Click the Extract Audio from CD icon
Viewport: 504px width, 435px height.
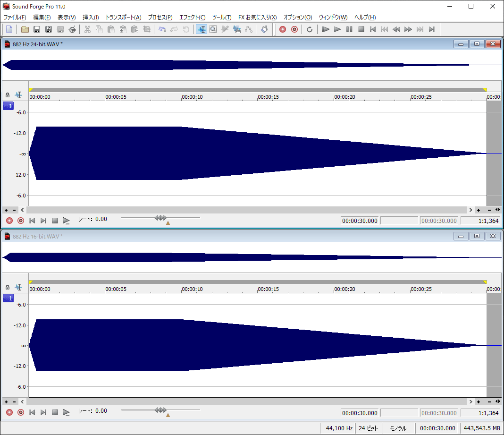(x=72, y=30)
